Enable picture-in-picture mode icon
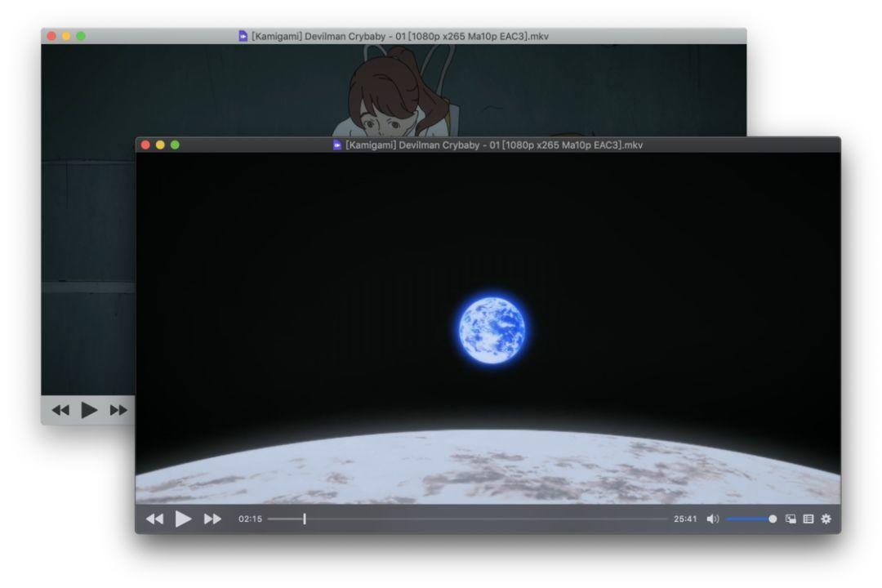Image resolution: width=882 pixels, height=588 pixels. pyautogui.click(x=791, y=519)
